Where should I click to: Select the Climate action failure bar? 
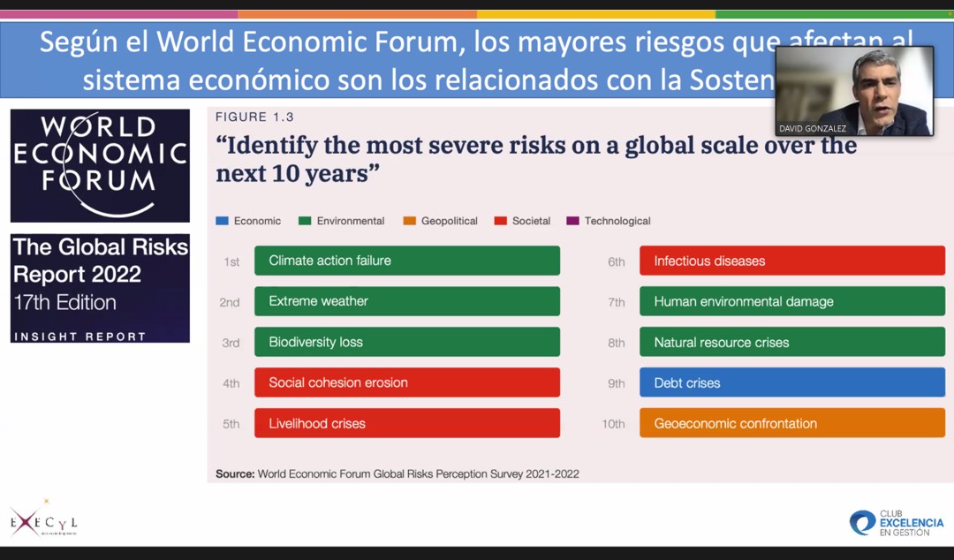(x=407, y=261)
